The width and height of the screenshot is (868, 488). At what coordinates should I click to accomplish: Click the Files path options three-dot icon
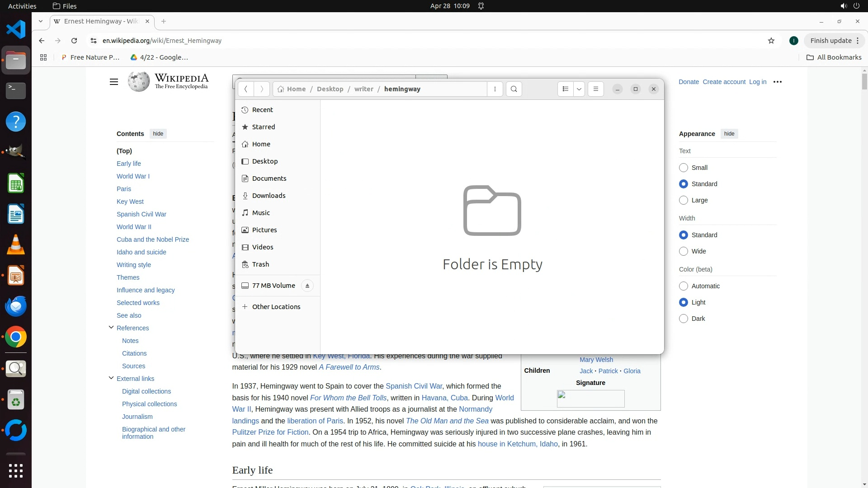495,89
